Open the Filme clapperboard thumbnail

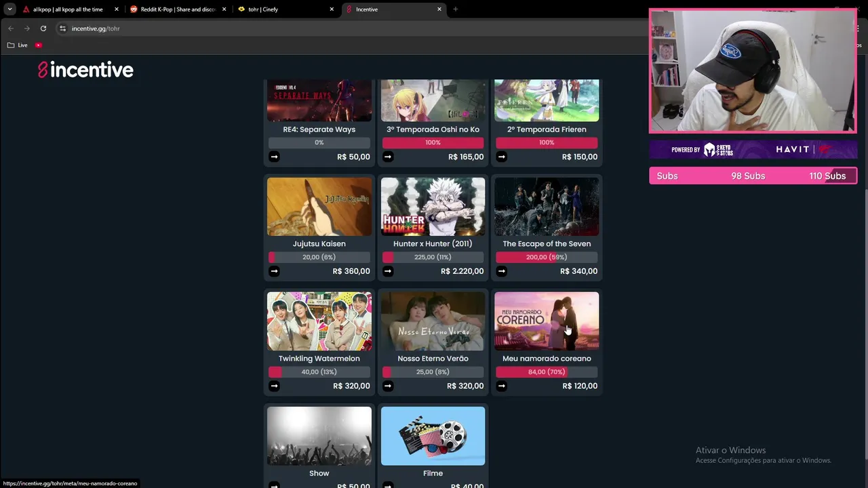[x=433, y=436]
